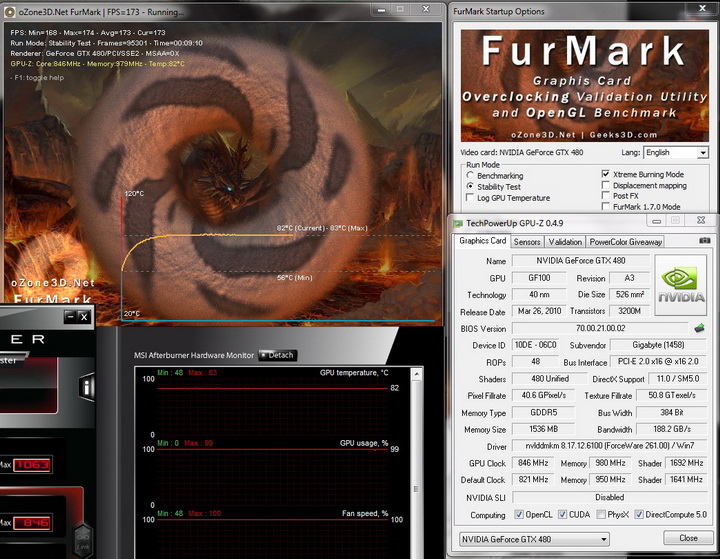Click the BIOS Version field
The height and width of the screenshot is (559, 720).
[x=600, y=328]
